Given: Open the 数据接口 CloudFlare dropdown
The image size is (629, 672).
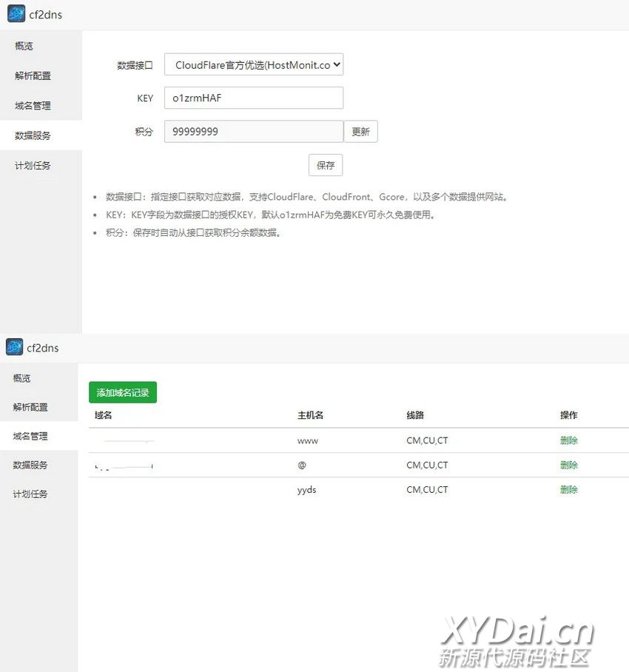Looking at the screenshot, I should pyautogui.click(x=254, y=65).
